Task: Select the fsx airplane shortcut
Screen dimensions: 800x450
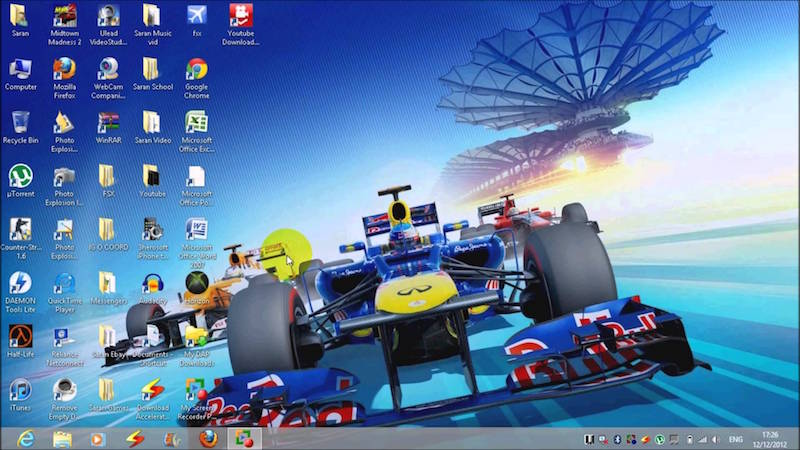Action: tap(197, 21)
